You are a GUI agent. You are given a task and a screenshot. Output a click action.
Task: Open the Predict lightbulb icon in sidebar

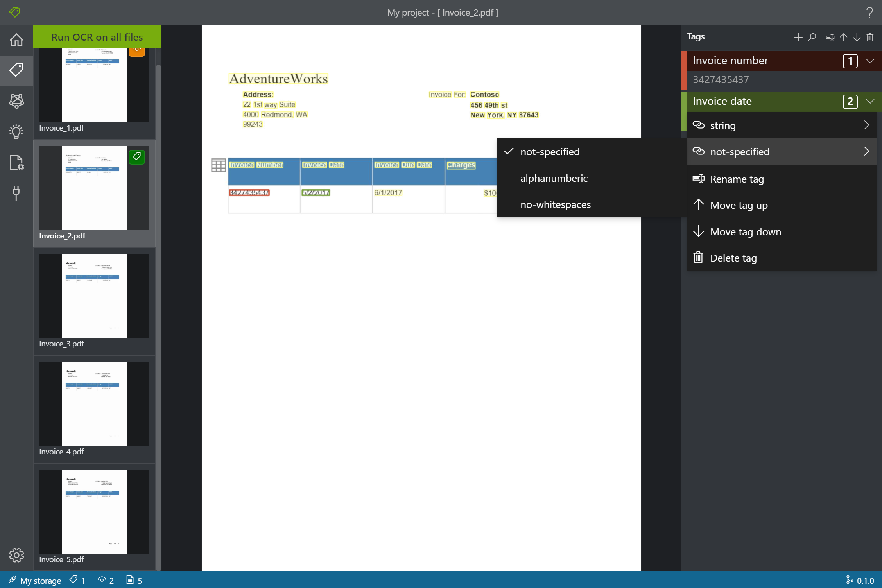click(x=16, y=132)
